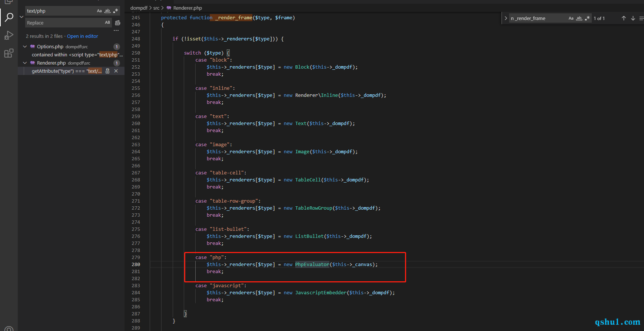Select Options.php file in search results

[x=50, y=47]
